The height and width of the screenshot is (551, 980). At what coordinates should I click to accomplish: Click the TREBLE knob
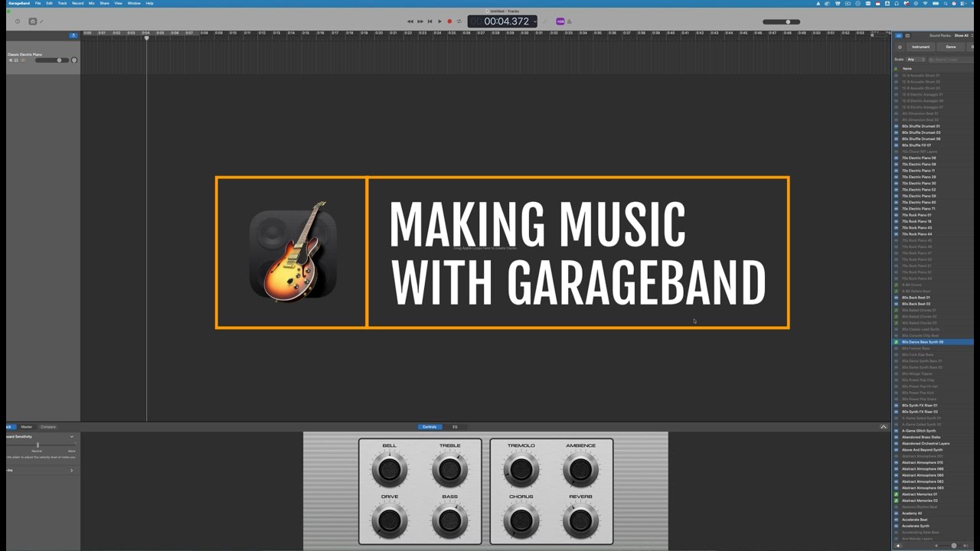449,470
